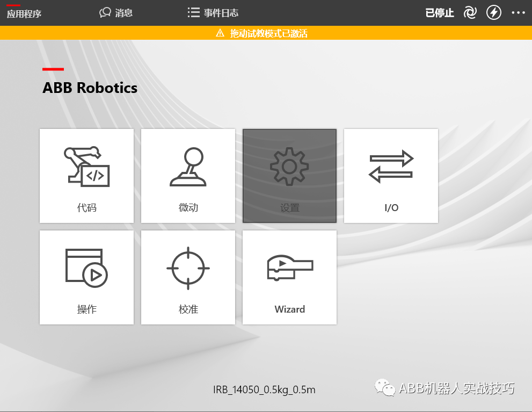
Task: Click the ABB Robotics heading
Action: [90, 88]
